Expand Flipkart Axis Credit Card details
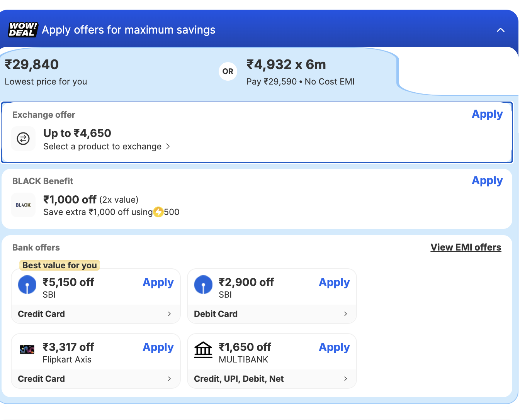Screen dimensions: 520x420 click(x=169, y=379)
